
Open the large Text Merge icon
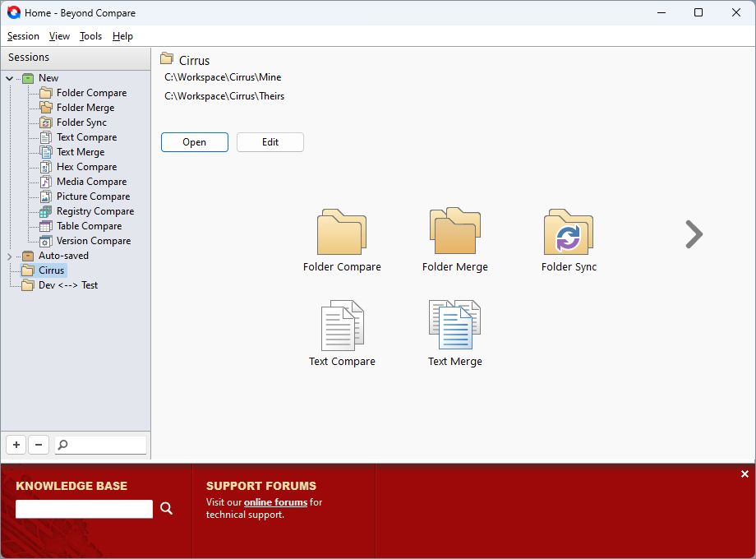point(454,326)
